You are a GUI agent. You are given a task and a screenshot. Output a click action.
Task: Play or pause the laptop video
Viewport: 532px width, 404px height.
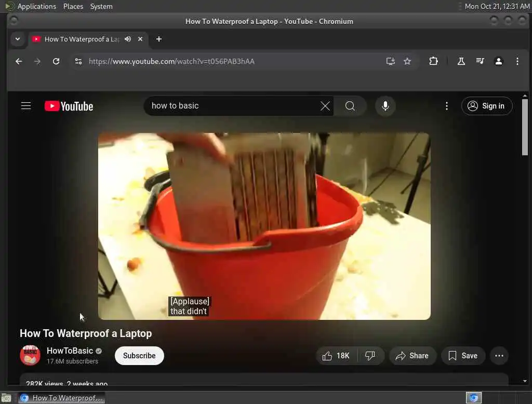pyautogui.click(x=264, y=226)
